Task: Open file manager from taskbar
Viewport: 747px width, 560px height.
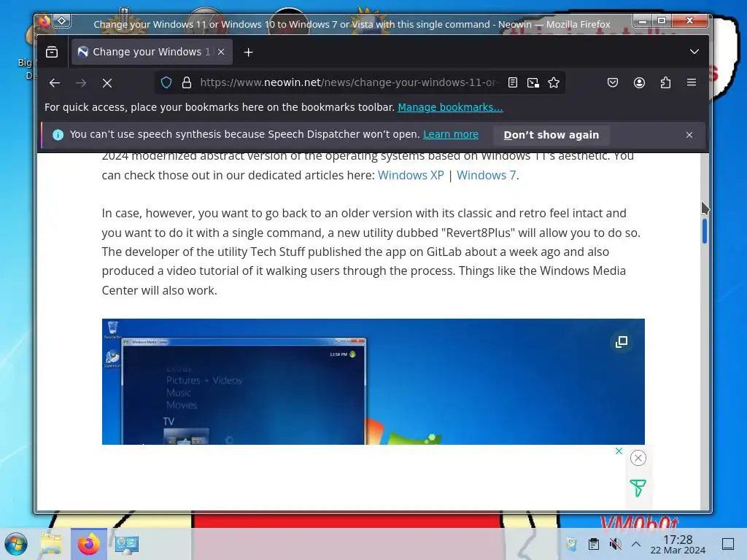Action: coord(51,544)
